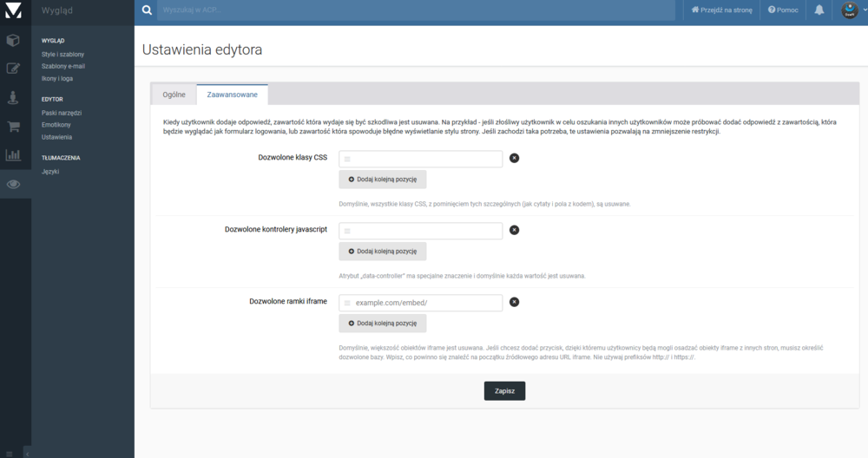The width and height of the screenshot is (868, 458).
Task: Click the Pomoc help link
Action: click(x=783, y=10)
